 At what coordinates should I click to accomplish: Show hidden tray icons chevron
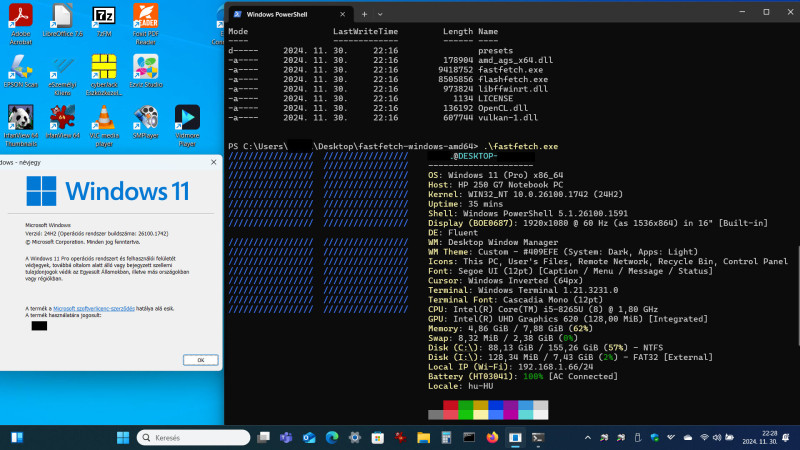click(588, 437)
